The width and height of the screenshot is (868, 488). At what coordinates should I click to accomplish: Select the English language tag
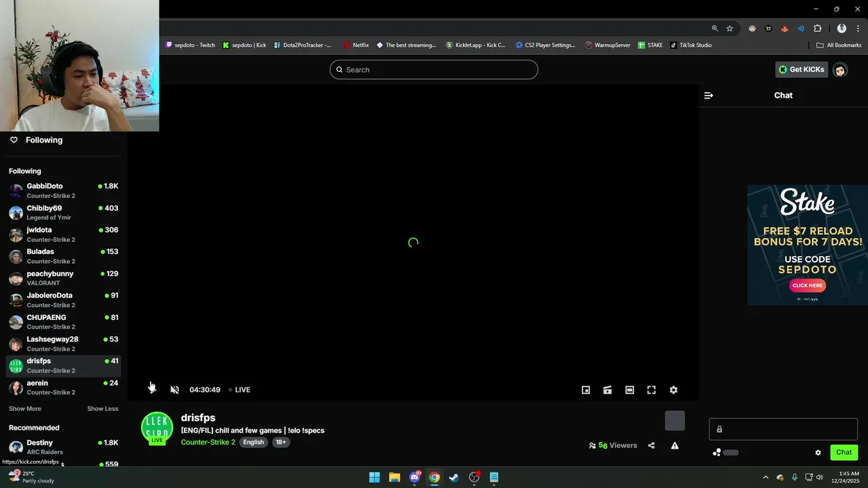[254, 442]
